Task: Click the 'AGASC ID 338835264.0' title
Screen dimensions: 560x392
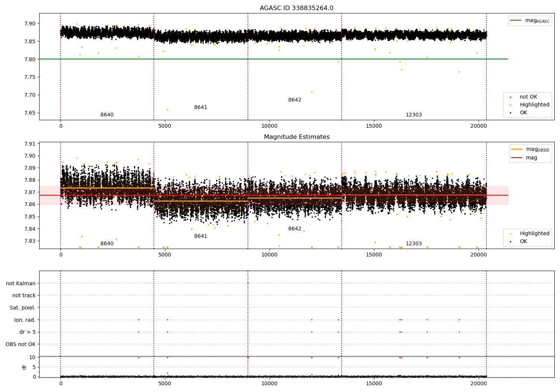Action: pos(296,8)
